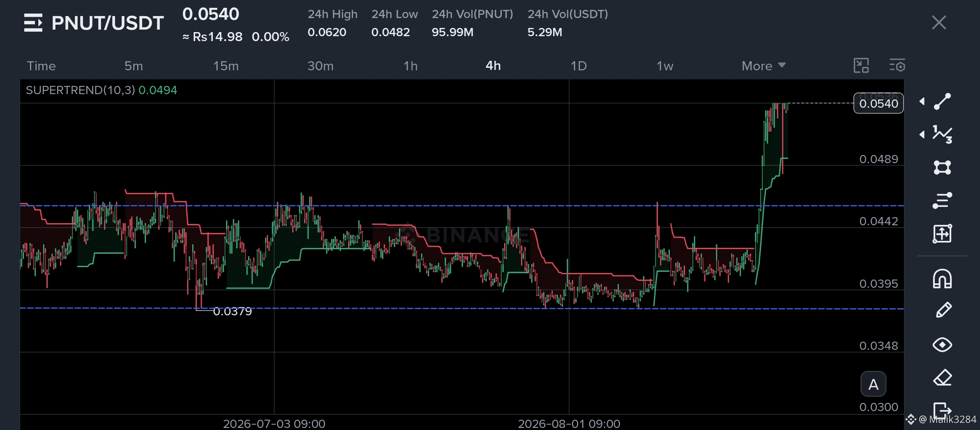Tap the 24h High value 0.0620
980x430 pixels.
[327, 32]
